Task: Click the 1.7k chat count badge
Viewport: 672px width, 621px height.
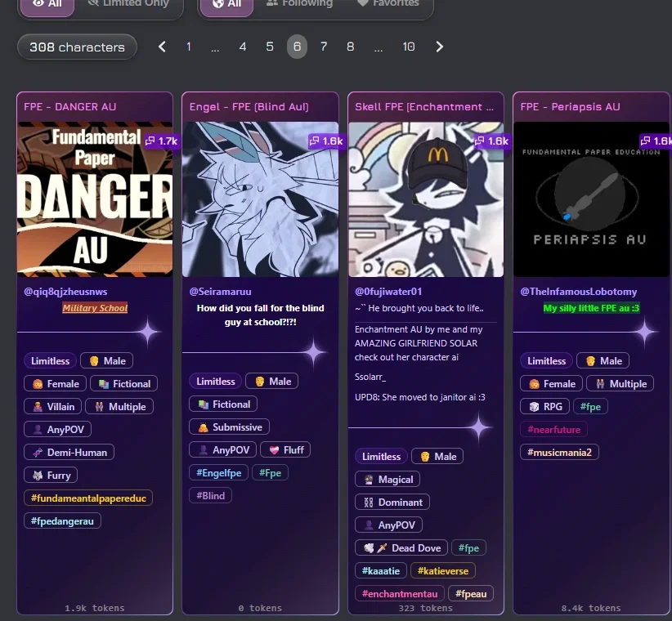Action: pos(162,141)
